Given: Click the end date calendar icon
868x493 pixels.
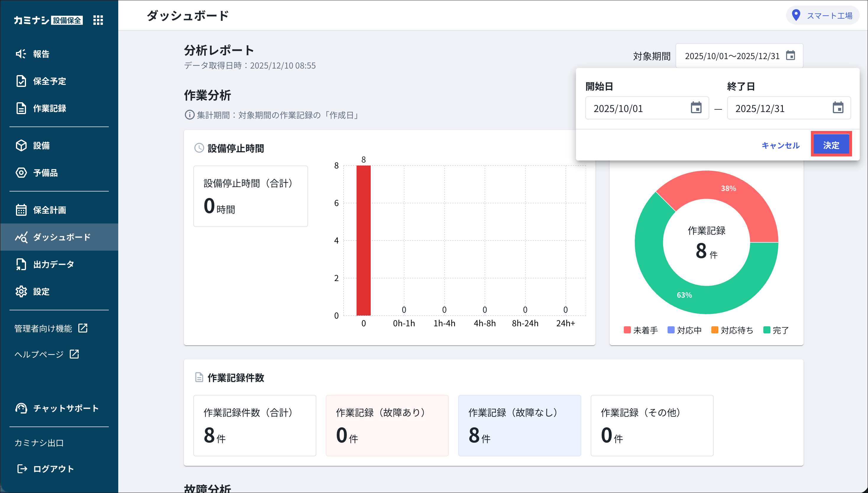Looking at the screenshot, I should click(x=838, y=108).
